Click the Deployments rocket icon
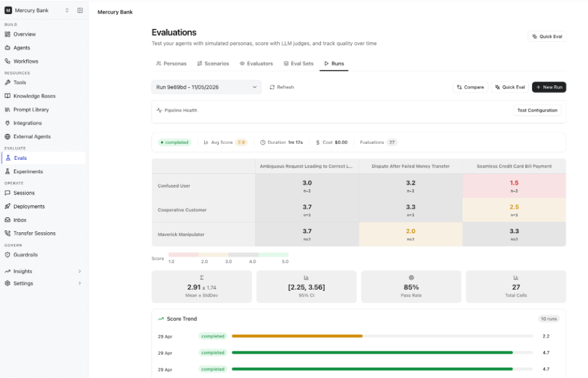 8,206
